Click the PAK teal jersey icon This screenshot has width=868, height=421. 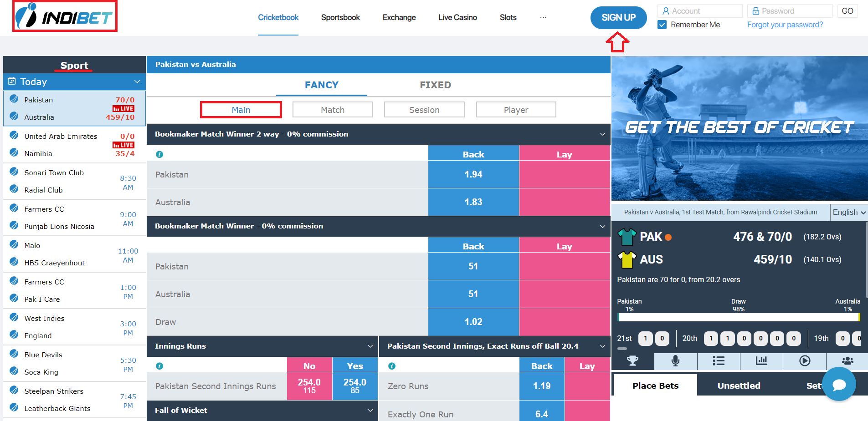(627, 237)
